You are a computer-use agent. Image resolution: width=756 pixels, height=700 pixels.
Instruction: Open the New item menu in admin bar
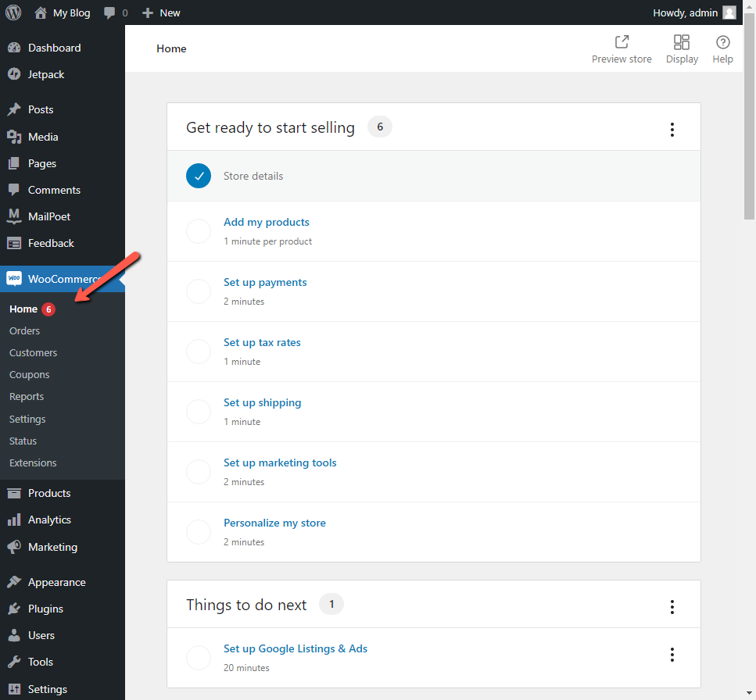[x=161, y=12]
